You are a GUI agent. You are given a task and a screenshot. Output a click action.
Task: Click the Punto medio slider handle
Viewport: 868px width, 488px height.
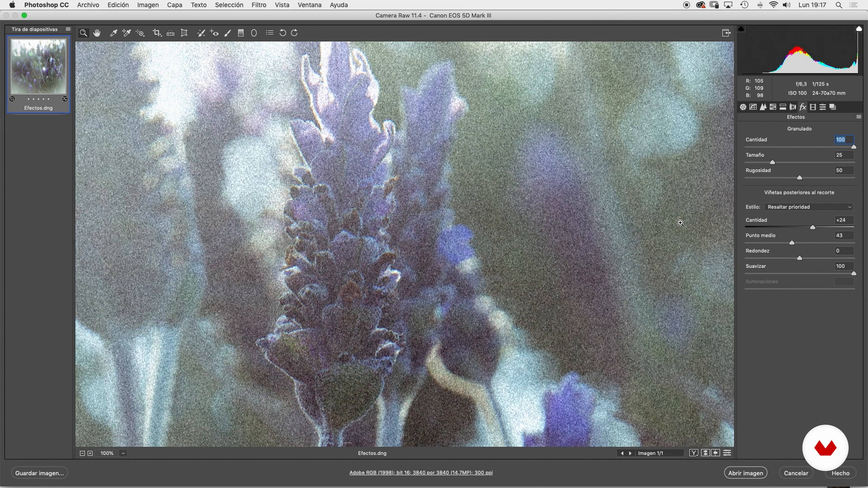(x=792, y=243)
